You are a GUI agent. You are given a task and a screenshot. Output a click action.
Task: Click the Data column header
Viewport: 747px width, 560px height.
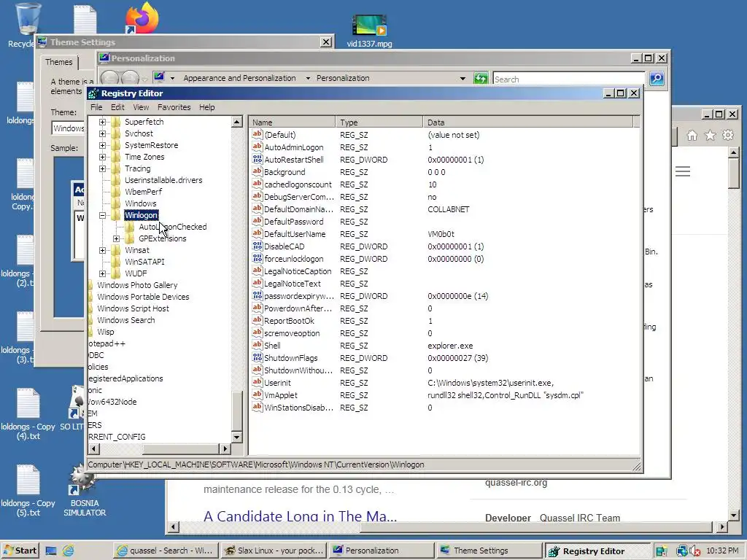point(528,122)
